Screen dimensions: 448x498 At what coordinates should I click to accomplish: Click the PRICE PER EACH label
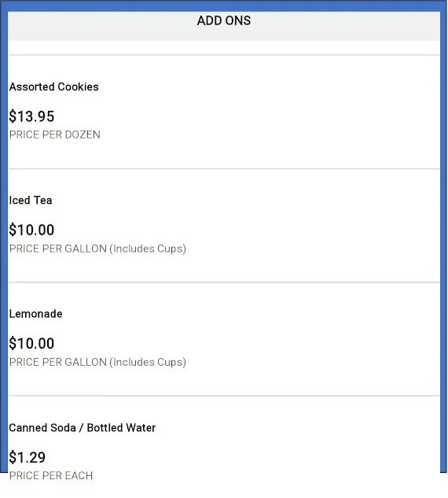[51, 475]
